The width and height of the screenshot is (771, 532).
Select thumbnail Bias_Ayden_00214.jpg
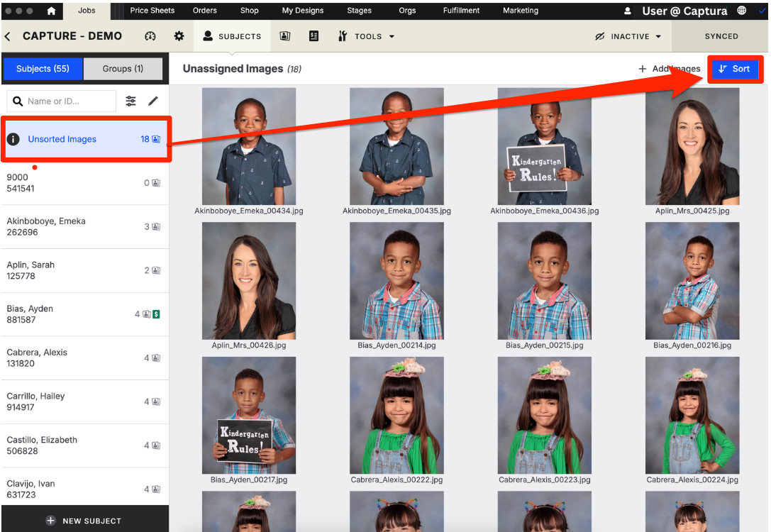396,281
